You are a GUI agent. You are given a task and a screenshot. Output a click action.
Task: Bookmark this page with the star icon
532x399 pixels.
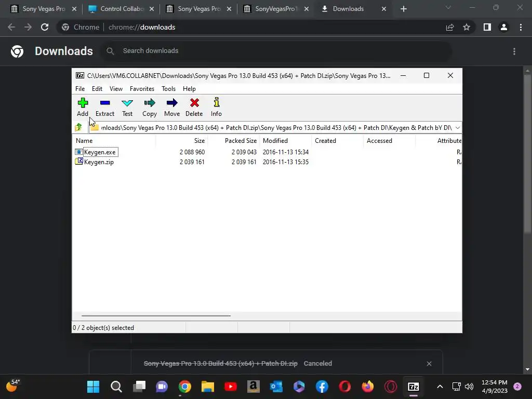pos(467,27)
